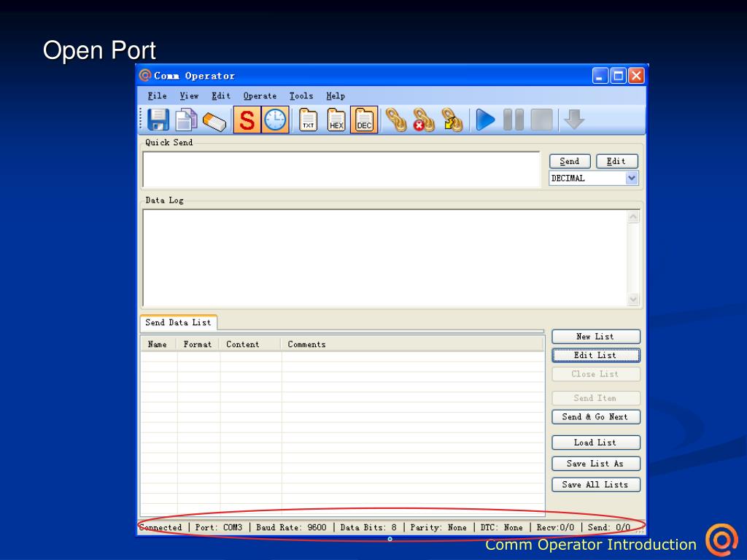
Task: Click inside the Data Log area
Action: pyautogui.click(x=385, y=257)
